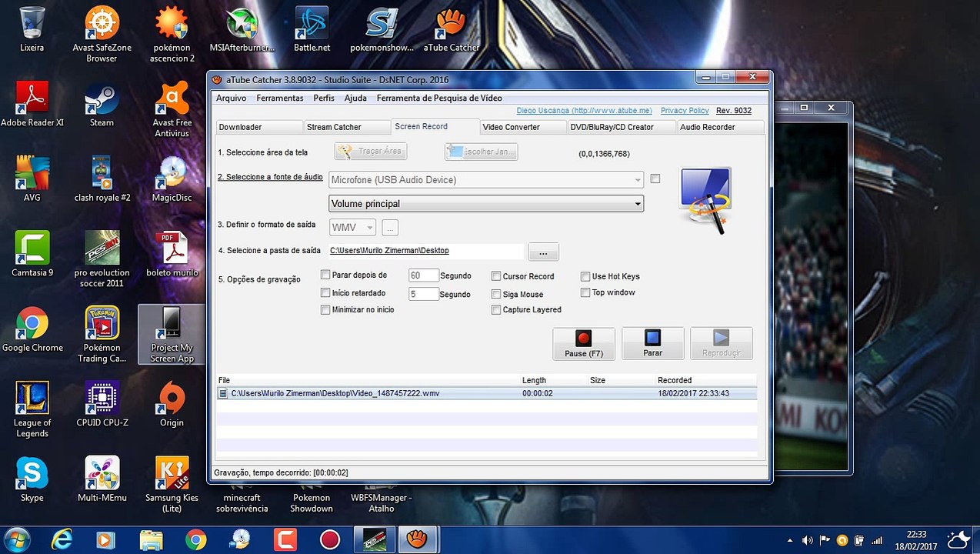The image size is (980, 554).
Task: Open Avast Free Antivirus icon
Action: pyautogui.click(x=172, y=109)
